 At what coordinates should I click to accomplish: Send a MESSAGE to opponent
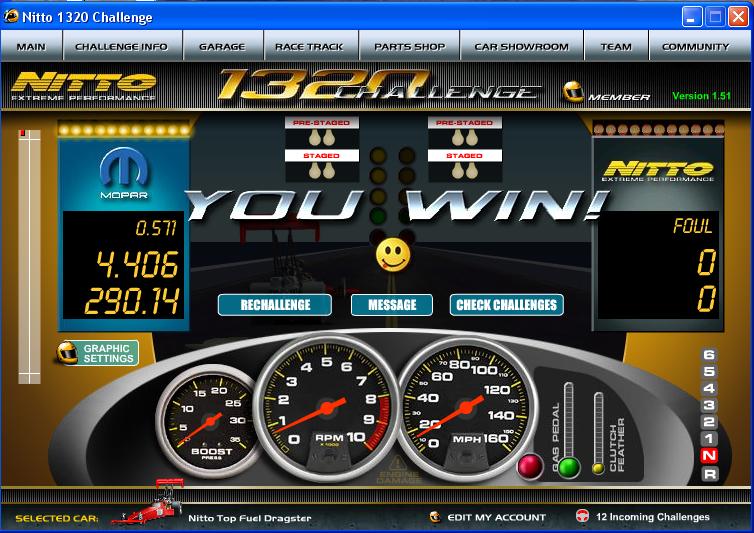pyautogui.click(x=392, y=305)
